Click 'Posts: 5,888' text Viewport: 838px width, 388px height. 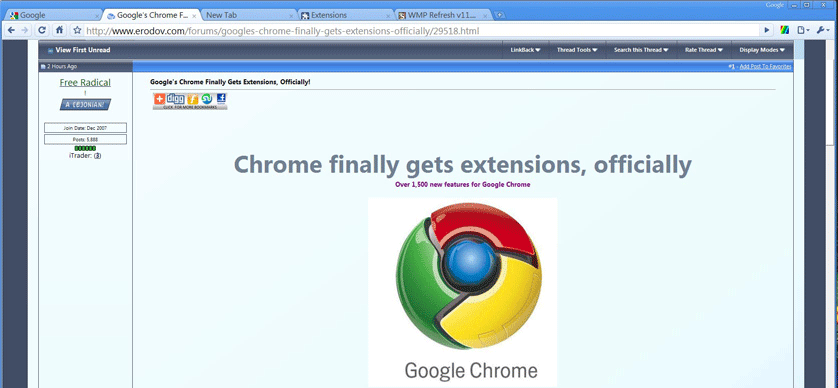(86, 139)
